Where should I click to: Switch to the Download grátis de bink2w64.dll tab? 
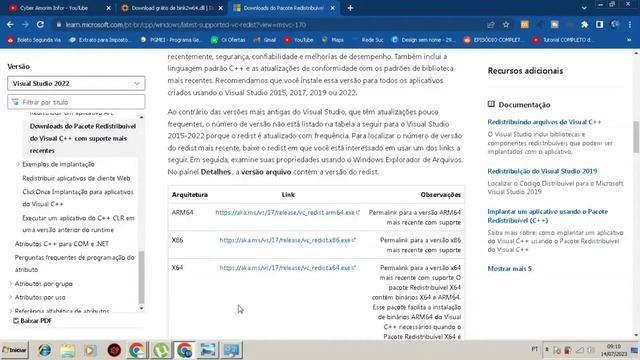click(x=171, y=8)
